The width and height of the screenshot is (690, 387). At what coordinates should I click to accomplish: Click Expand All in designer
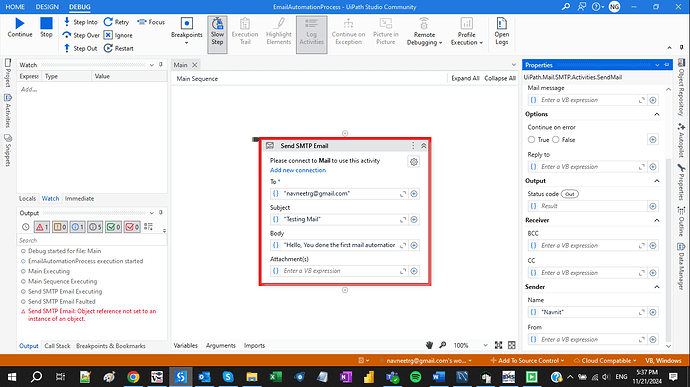click(465, 78)
